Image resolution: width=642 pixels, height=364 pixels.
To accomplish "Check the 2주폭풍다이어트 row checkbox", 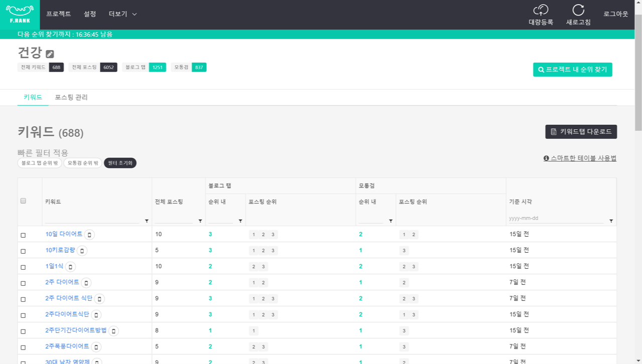I will point(23,347).
